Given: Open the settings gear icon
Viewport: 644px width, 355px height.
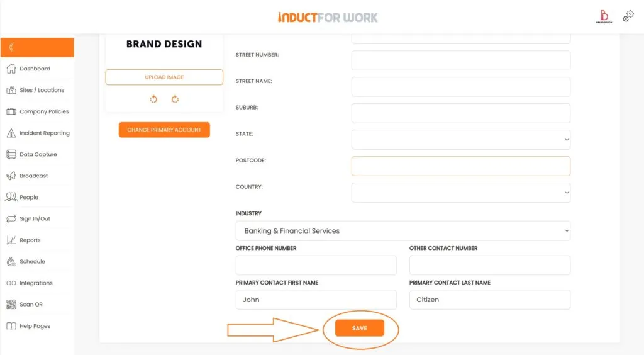Looking at the screenshot, I should (x=628, y=16).
